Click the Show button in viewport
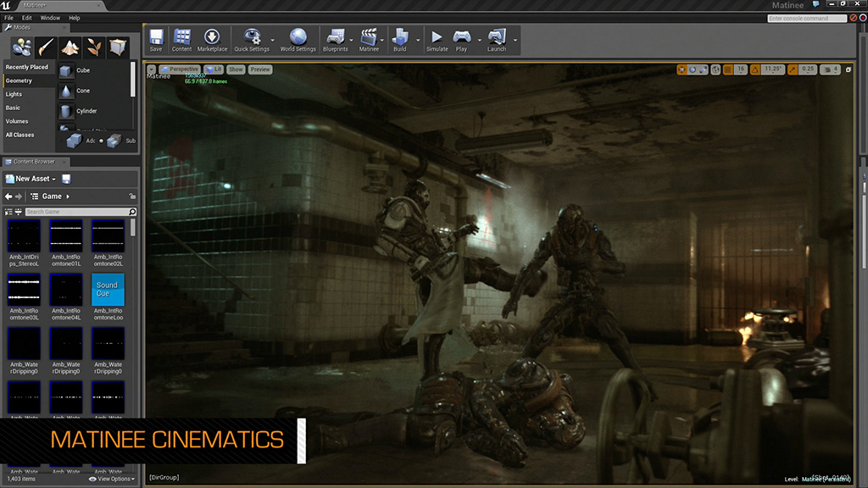 tap(236, 69)
